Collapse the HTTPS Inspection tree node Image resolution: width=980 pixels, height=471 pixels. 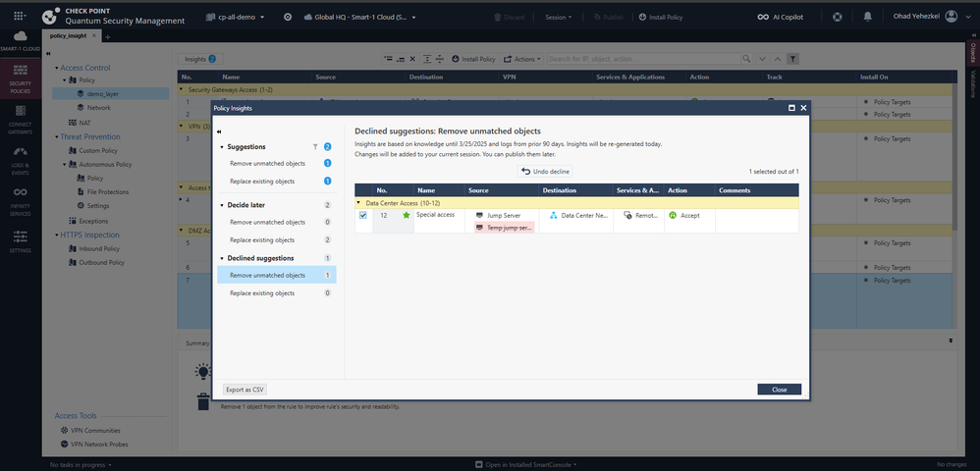57,235
